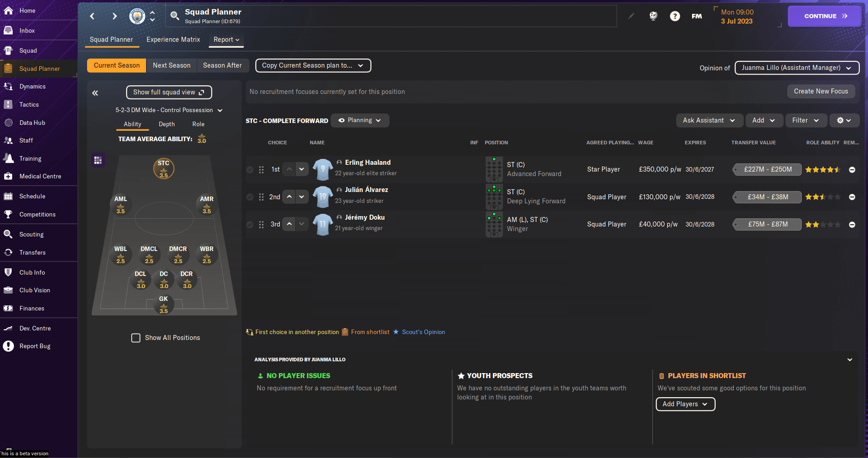The height and width of the screenshot is (458, 868).
Task: Toggle the check circle for Jérémy Doku
Action: click(250, 225)
